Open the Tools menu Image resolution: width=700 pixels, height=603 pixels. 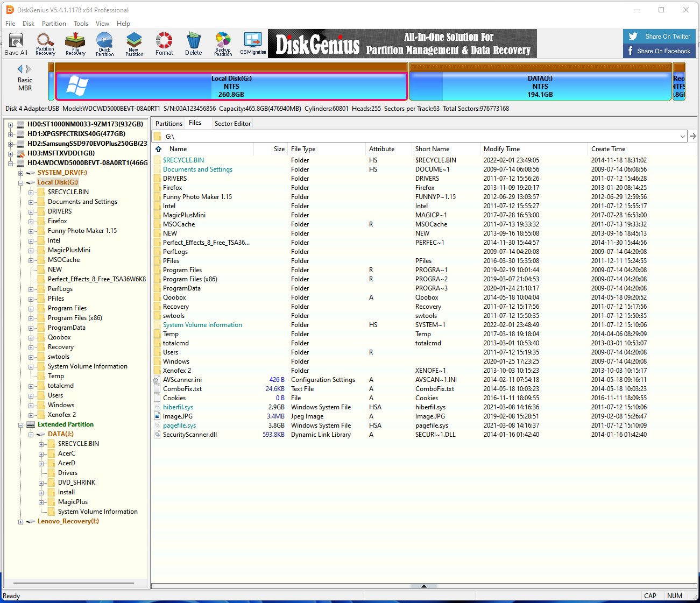click(x=81, y=24)
